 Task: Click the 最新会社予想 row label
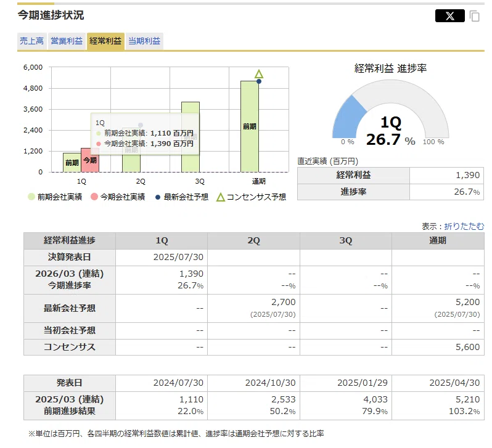(69, 308)
